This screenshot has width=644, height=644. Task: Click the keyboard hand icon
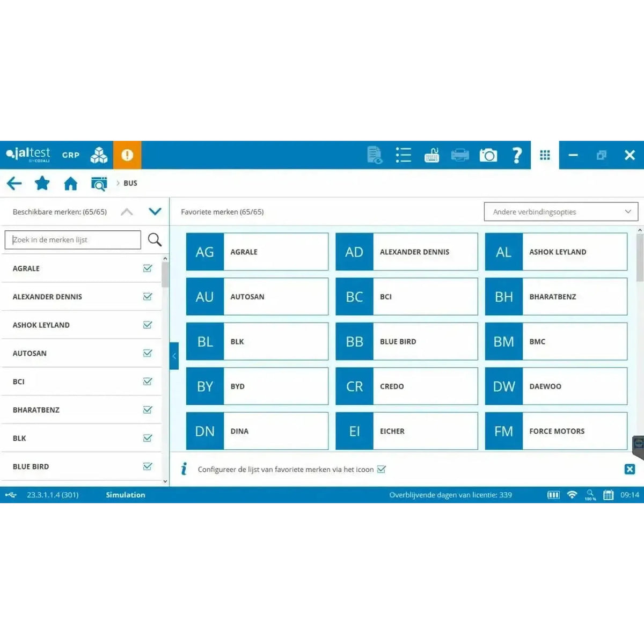click(431, 155)
